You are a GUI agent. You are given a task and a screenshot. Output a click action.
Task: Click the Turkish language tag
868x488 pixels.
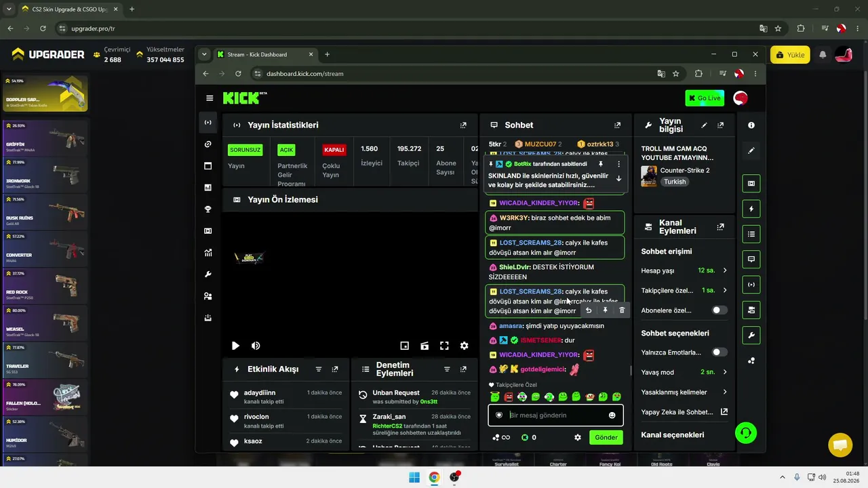click(675, 182)
